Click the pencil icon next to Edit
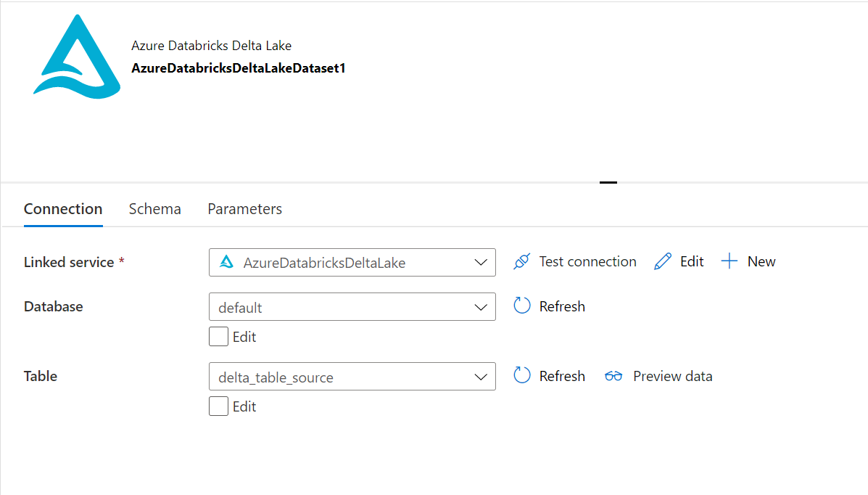Viewport: 868px width, 495px height. (663, 262)
